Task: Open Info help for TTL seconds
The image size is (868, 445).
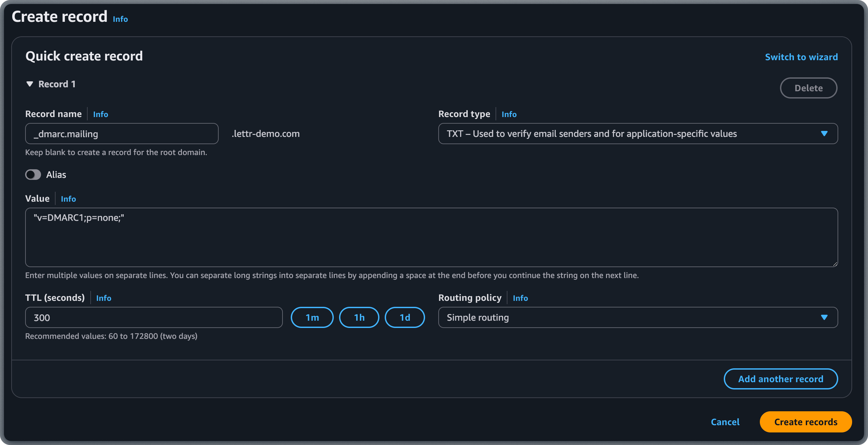Action: (x=104, y=298)
